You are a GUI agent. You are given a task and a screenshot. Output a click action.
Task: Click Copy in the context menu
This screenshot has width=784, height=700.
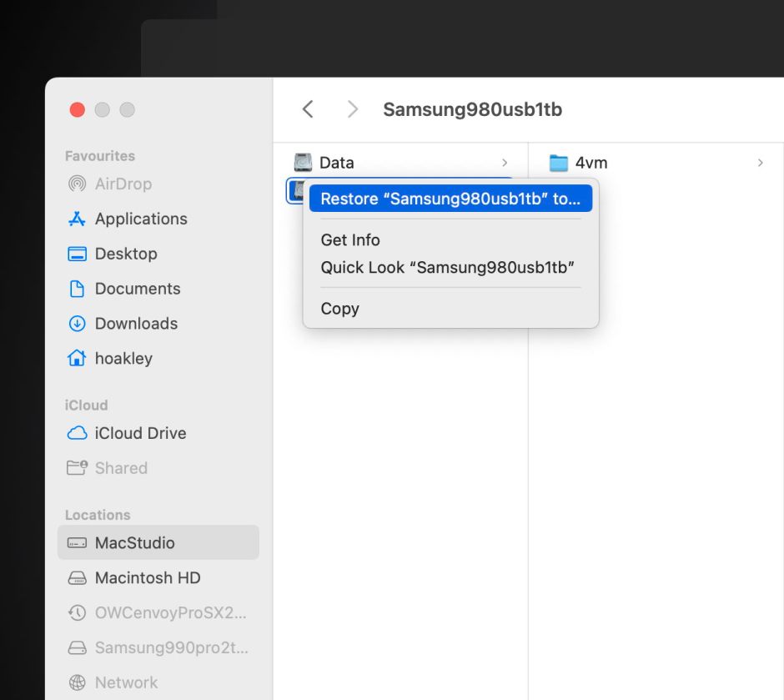339,309
